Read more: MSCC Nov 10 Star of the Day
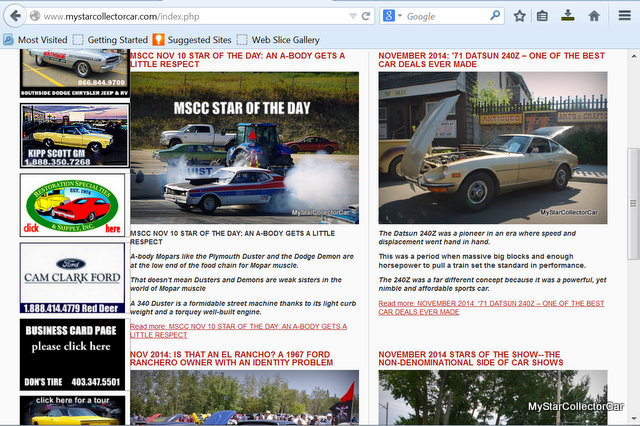Viewport: 640px width, 426px height. [238, 331]
